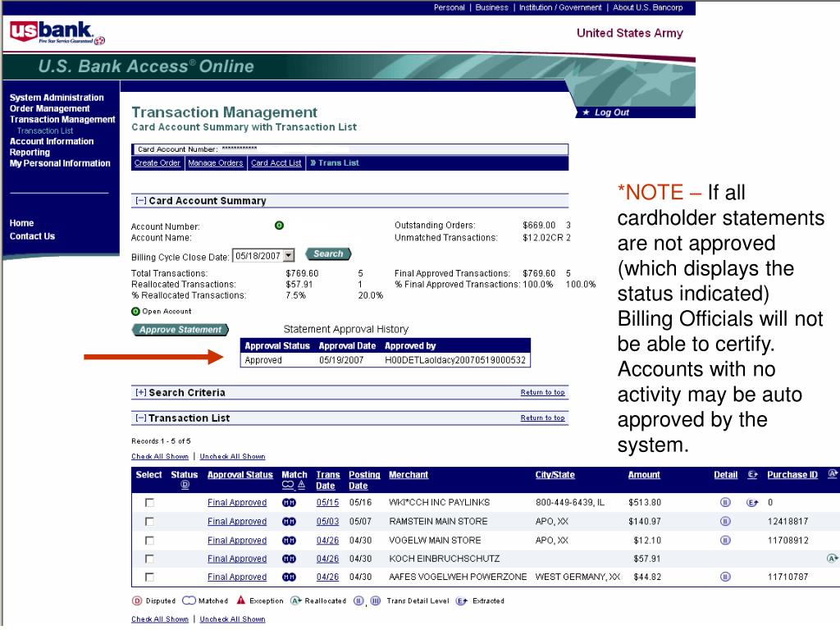Select checkbox for VOGELW MAIN STORE transaction
This screenshot has width=840, height=630.
pyautogui.click(x=149, y=540)
